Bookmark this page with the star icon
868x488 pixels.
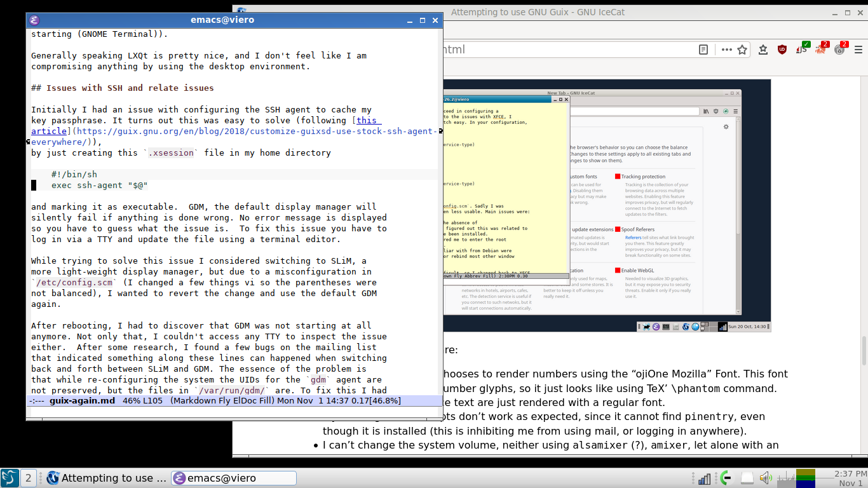[x=742, y=50]
